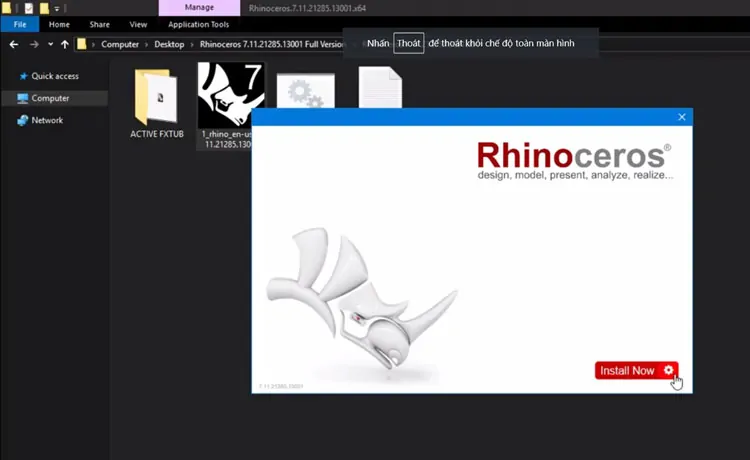750x460 pixels.
Task: Open the Share ribbon tab
Action: (x=99, y=24)
